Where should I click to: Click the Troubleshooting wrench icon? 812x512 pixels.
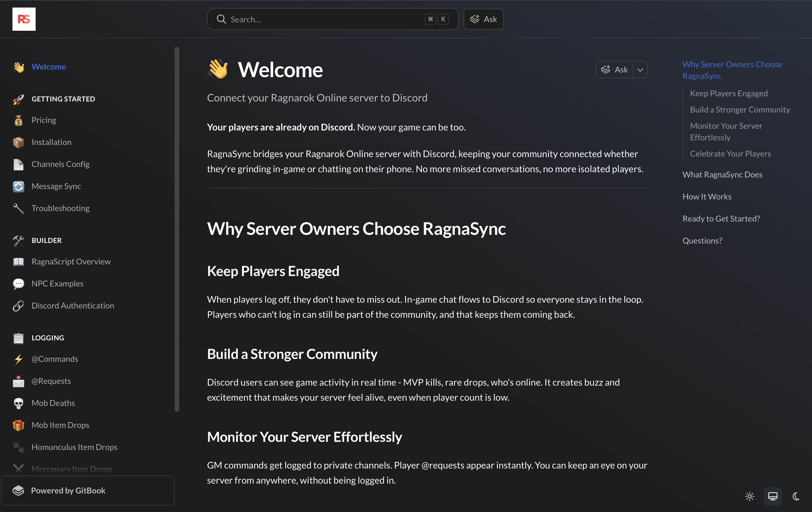pos(19,208)
